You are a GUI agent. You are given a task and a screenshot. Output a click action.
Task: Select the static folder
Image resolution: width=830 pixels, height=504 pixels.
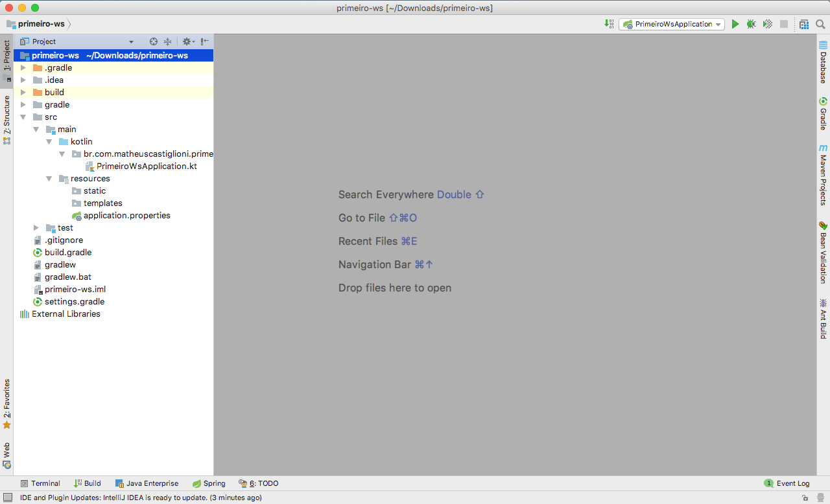click(88, 190)
